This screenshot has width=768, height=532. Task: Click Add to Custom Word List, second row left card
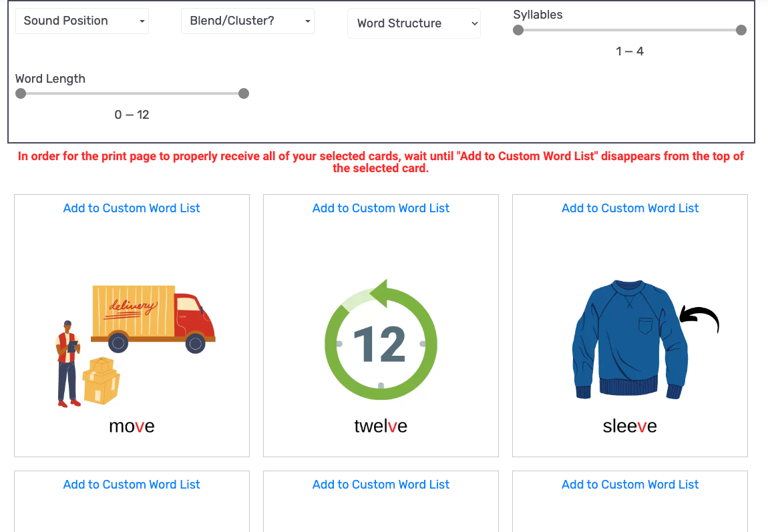[x=132, y=485]
